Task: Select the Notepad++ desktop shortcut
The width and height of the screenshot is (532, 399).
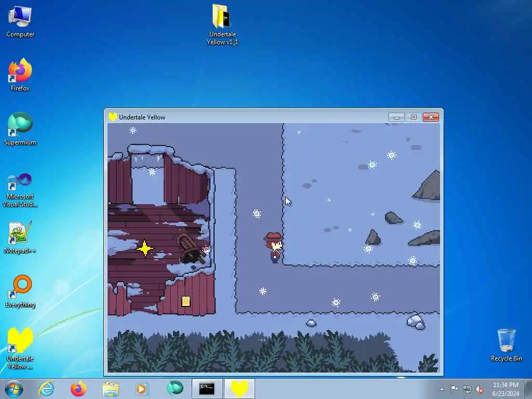Action: click(x=20, y=237)
